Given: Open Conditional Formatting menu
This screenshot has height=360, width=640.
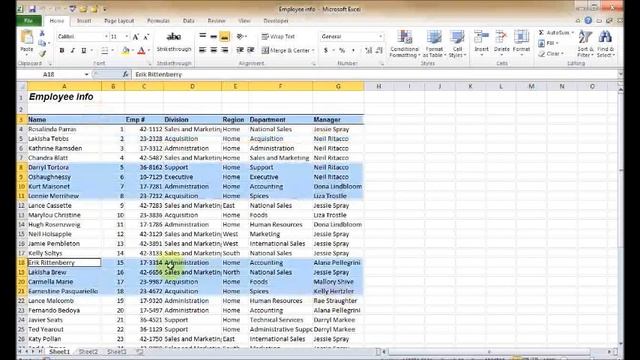Looking at the screenshot, I should [x=404, y=44].
